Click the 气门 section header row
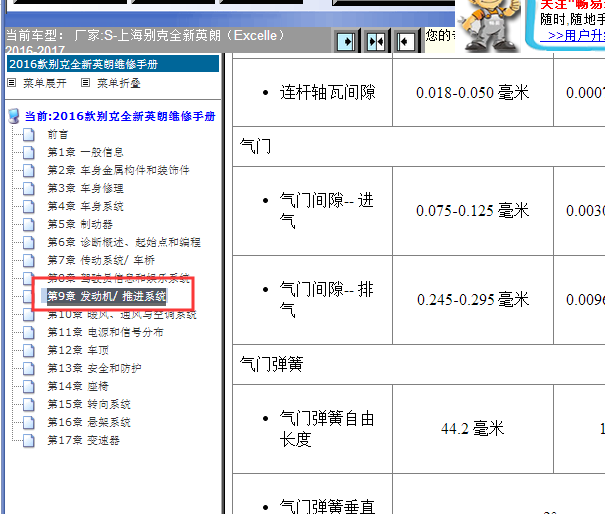 point(419,147)
